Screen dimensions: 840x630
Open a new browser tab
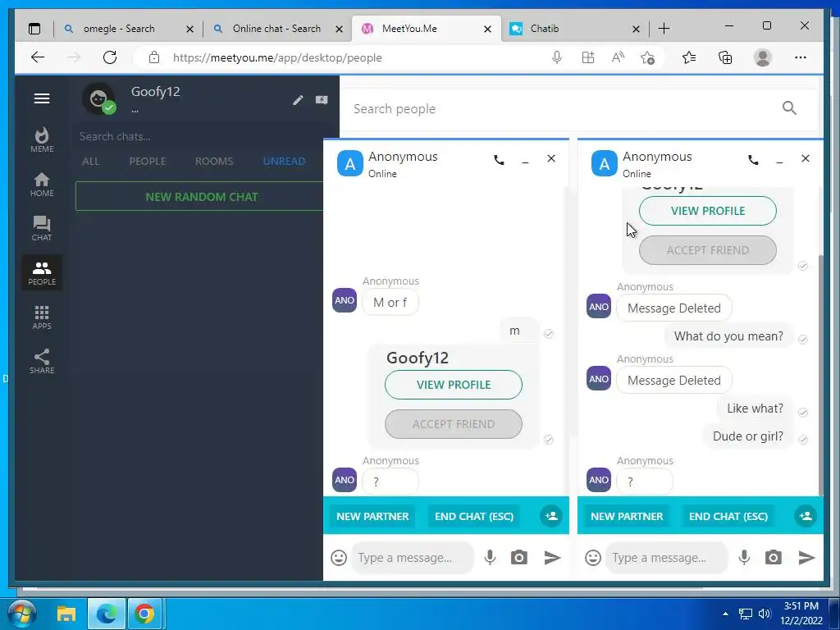click(x=664, y=29)
